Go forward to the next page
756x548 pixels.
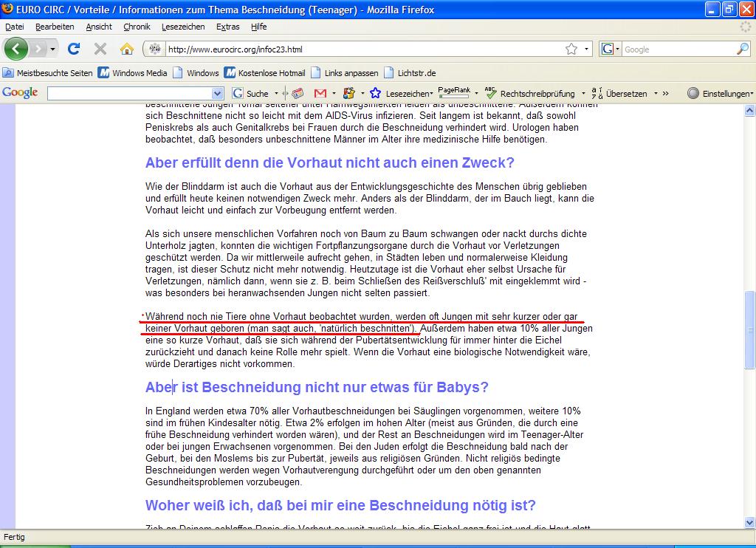(38, 49)
